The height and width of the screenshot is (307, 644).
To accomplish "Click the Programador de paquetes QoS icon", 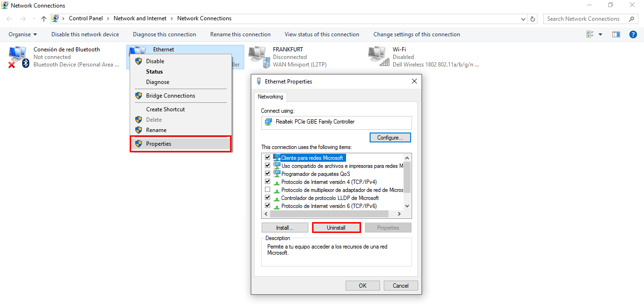I will click(277, 174).
